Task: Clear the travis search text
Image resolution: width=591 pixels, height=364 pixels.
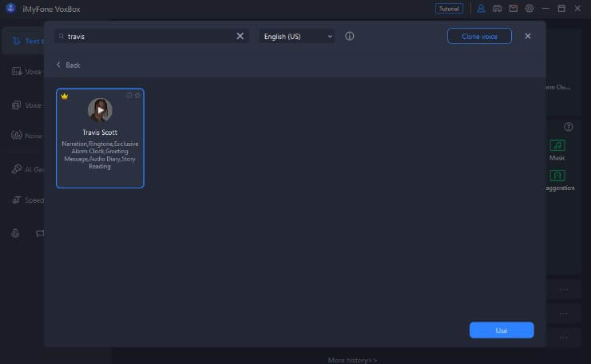Action: pos(240,36)
